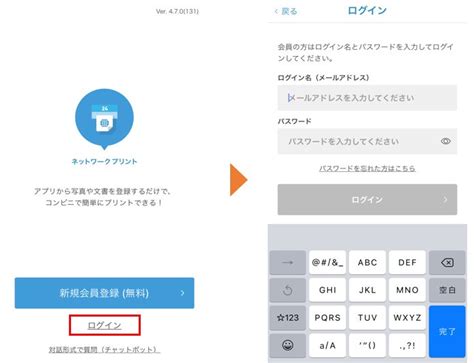
Task: Switch to ☆123 number keyboard
Action: click(x=288, y=318)
